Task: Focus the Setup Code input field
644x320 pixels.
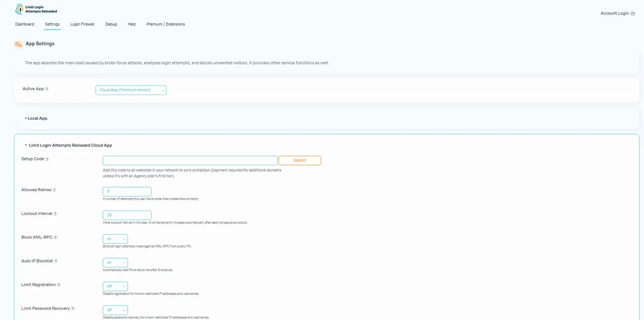Action: [190, 161]
